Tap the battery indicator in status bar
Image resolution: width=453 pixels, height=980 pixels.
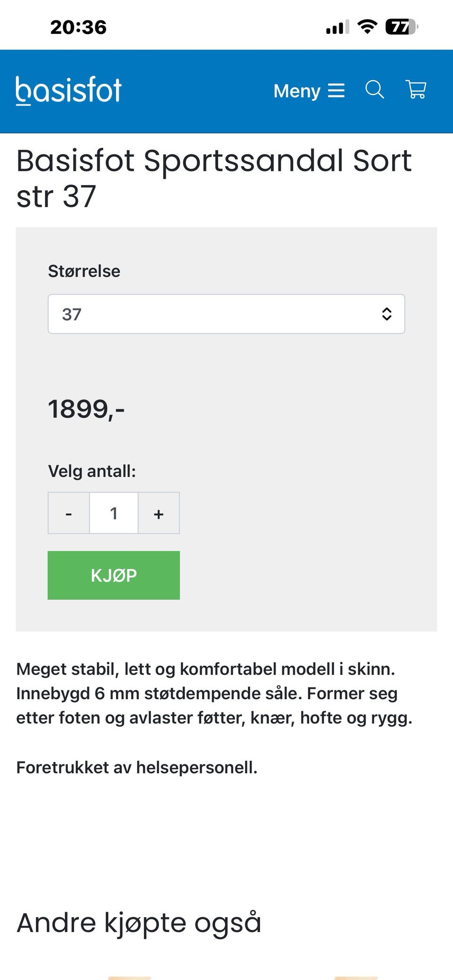click(x=402, y=27)
